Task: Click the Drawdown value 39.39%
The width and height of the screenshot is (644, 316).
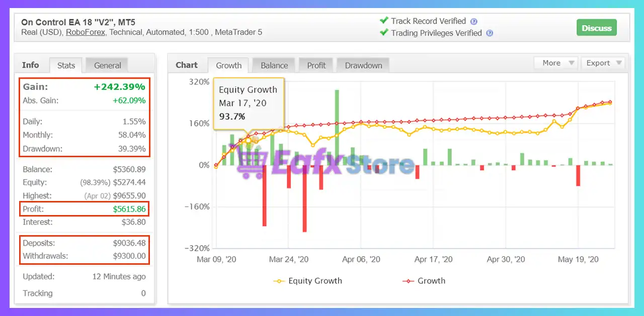Action: click(x=132, y=149)
